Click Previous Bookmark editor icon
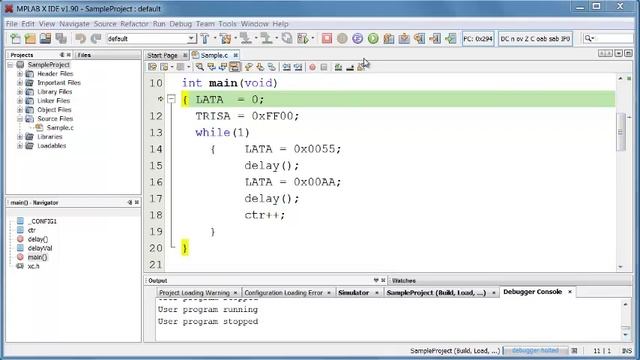Image resolution: width=640 pixels, height=360 pixels. [x=249, y=67]
